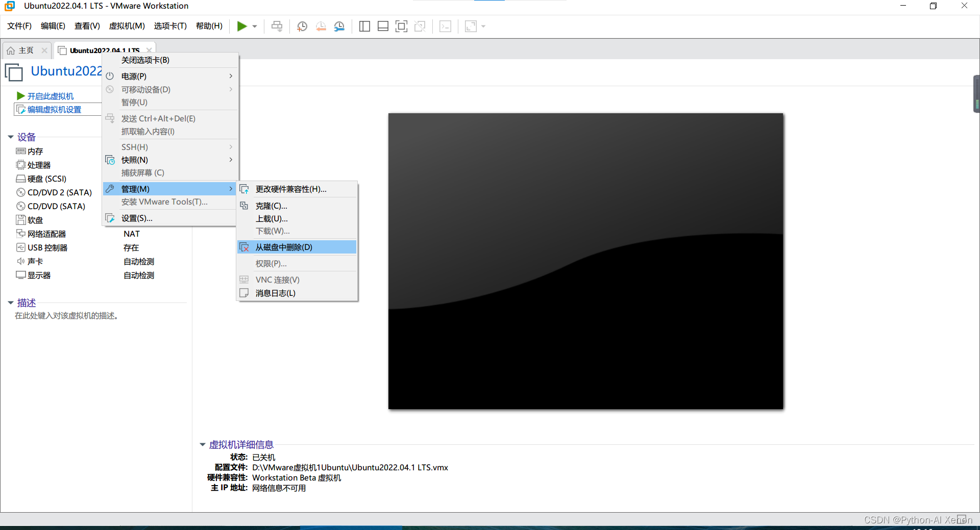
Task: Open the 编辑(E) menu
Action: click(53, 26)
